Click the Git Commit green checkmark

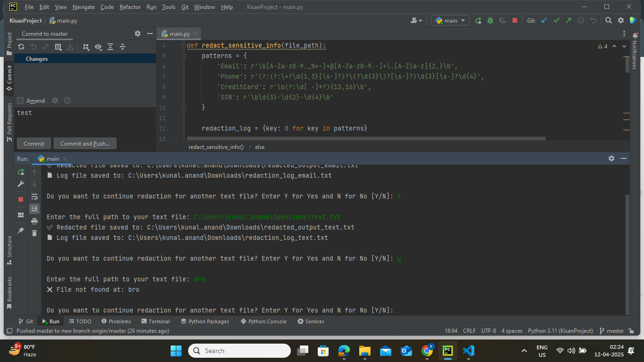pyautogui.click(x=556, y=21)
